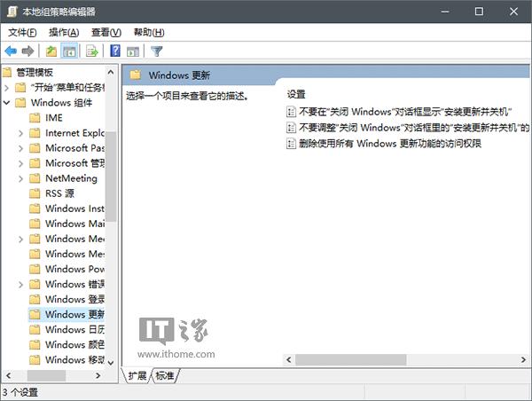The width and height of the screenshot is (532, 401).
Task: Click the Back arrow toolbar icon
Action: [x=11, y=51]
